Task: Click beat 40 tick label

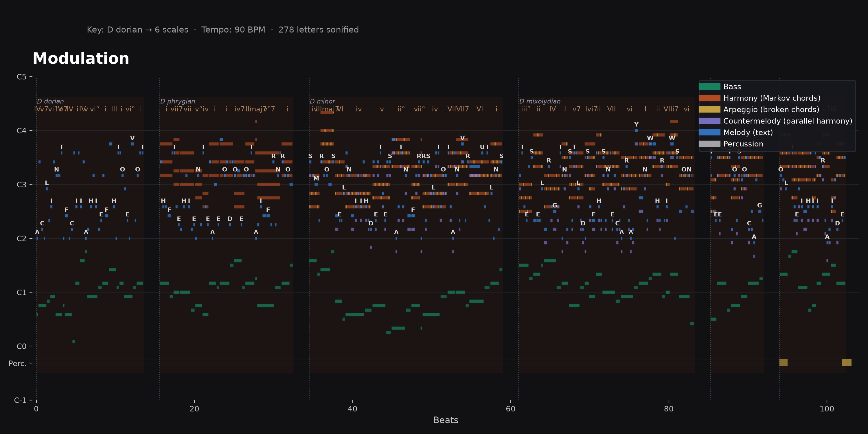Action: click(x=352, y=409)
